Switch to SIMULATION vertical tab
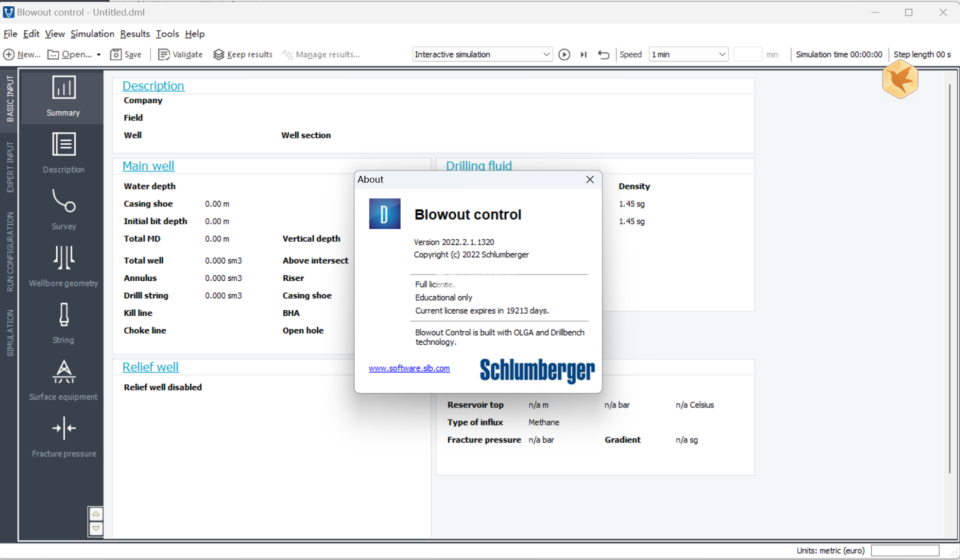The image size is (960, 560). coord(10,333)
